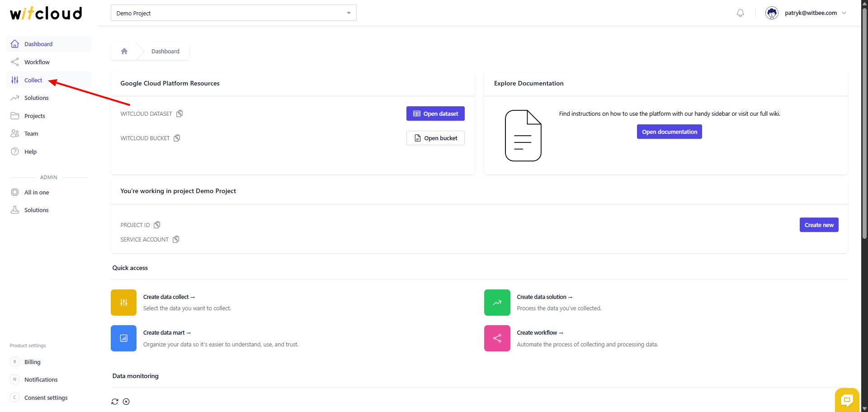This screenshot has height=412, width=868.
Task: Click the pink Create workflow icon
Action: click(x=497, y=338)
